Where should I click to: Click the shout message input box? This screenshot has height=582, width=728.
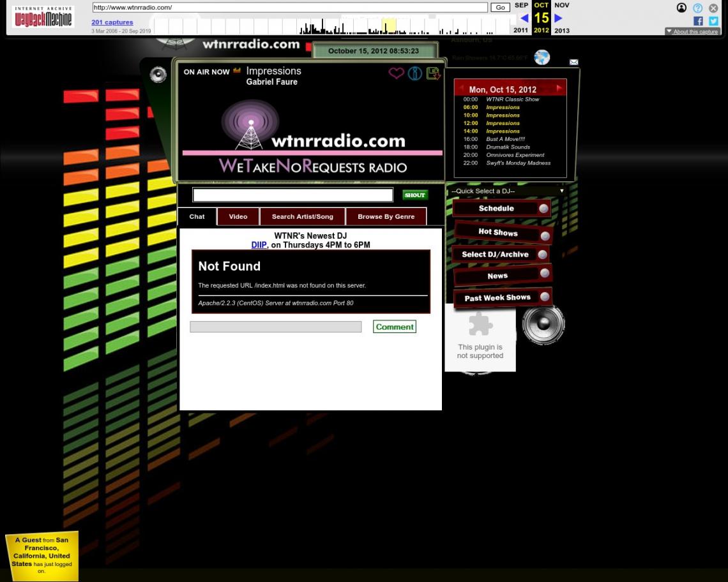pos(293,195)
